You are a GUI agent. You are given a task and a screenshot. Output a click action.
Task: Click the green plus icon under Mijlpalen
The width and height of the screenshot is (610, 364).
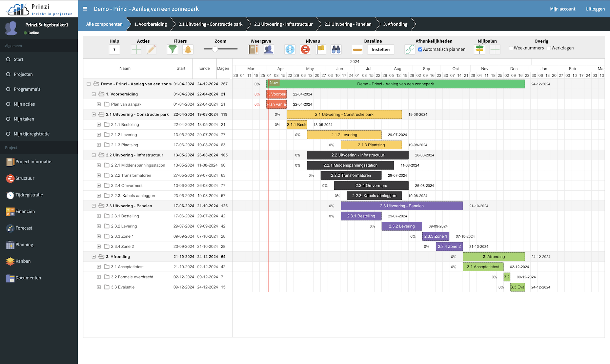495,49
